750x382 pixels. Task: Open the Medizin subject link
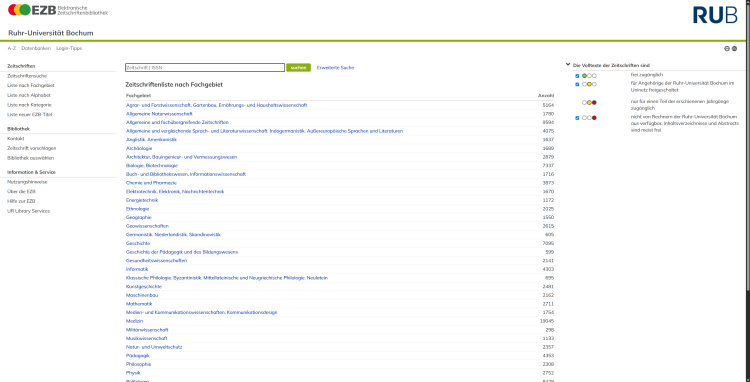[134, 321]
